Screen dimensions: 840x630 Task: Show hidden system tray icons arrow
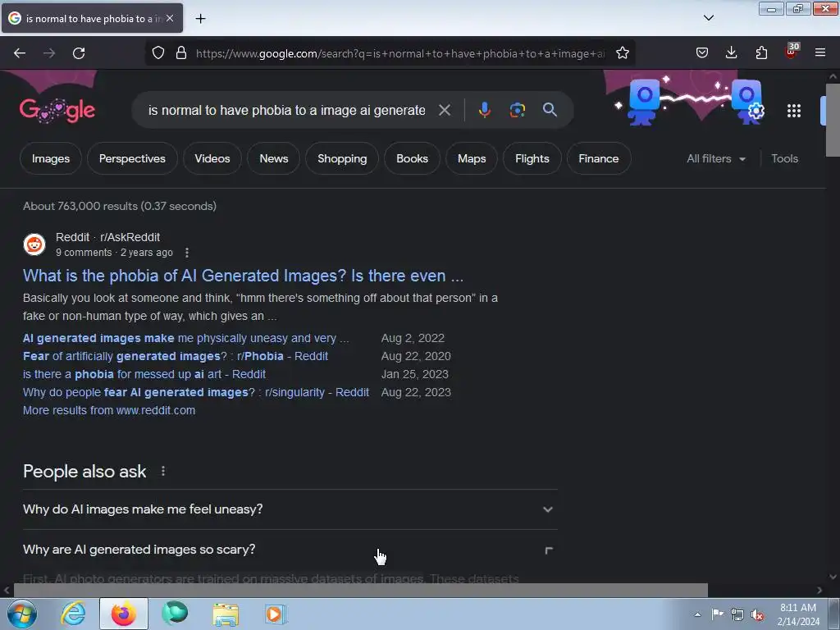click(697, 614)
